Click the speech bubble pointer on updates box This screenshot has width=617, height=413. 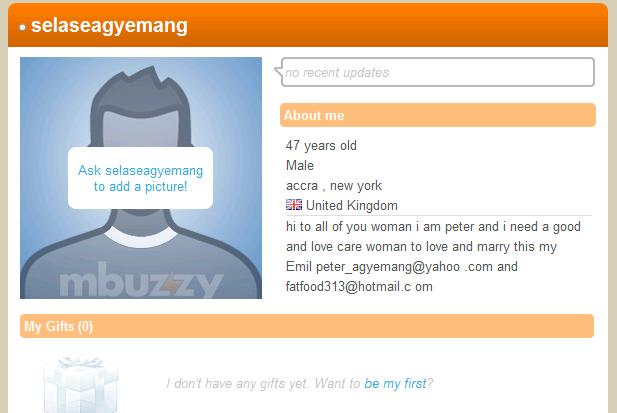pos(278,72)
